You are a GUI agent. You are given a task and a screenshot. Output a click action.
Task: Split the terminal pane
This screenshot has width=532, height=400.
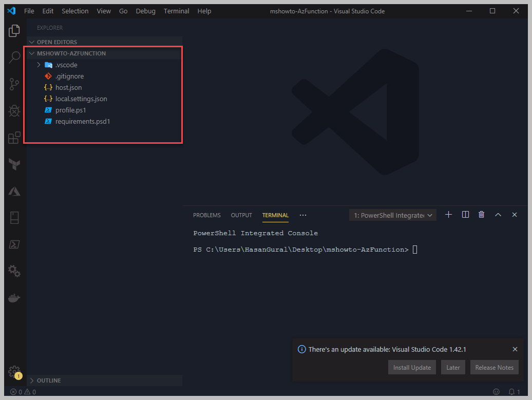[465, 215]
